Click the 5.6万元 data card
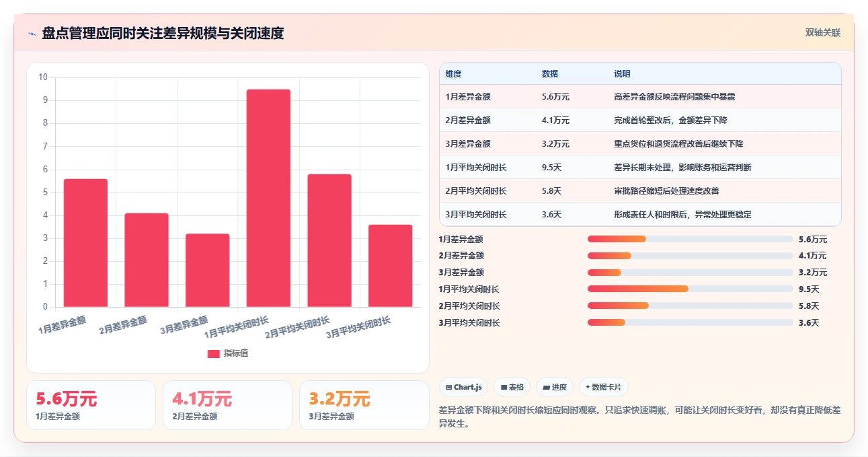Viewport: 868px width, 457px height. [91, 405]
